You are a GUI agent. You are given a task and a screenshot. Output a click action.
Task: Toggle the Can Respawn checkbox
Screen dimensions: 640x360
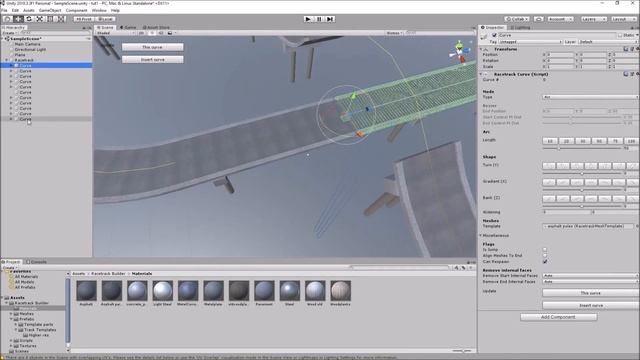click(x=545, y=262)
